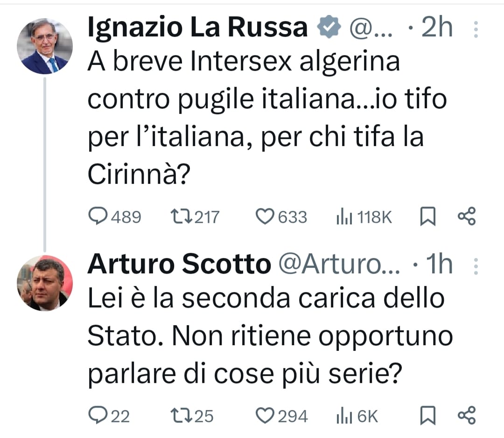Image resolution: width=504 pixels, height=438 pixels.
Task: Open Ignazio La Russa's profile picture
Action: tap(44, 46)
